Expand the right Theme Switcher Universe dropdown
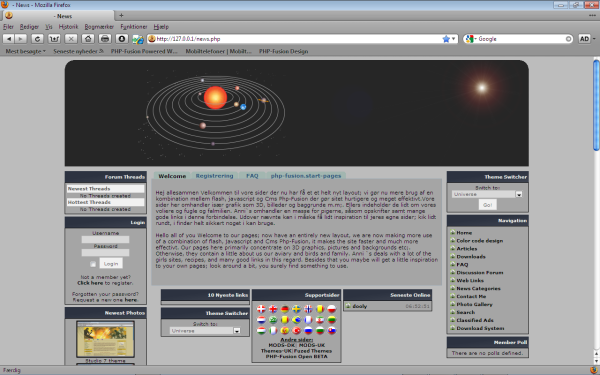This screenshot has height=375, width=600. tap(519, 194)
